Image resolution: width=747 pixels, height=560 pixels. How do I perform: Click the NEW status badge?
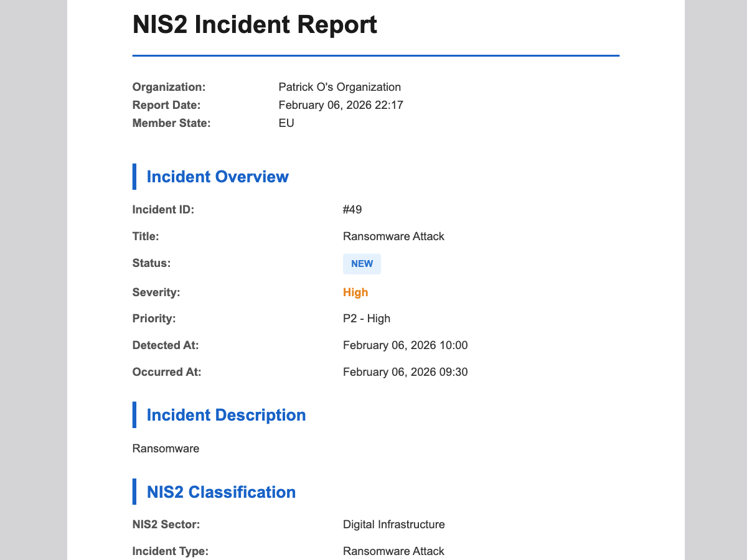pyautogui.click(x=362, y=264)
